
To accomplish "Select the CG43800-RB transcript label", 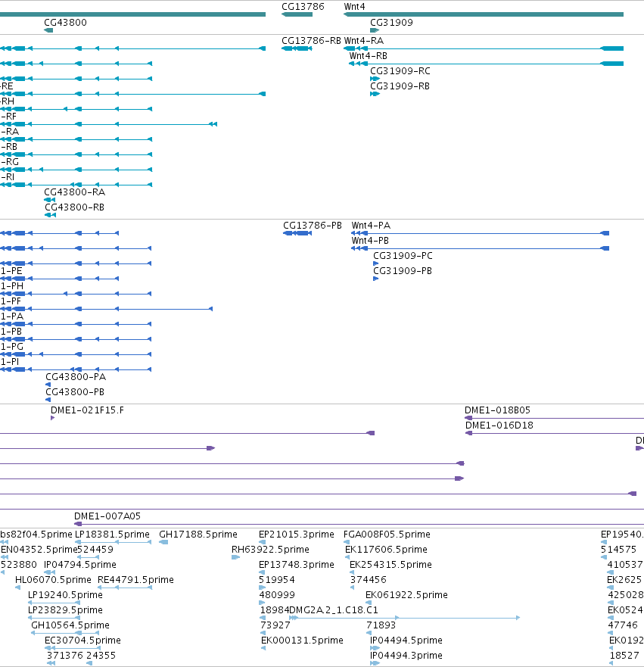I will pyautogui.click(x=74, y=207).
